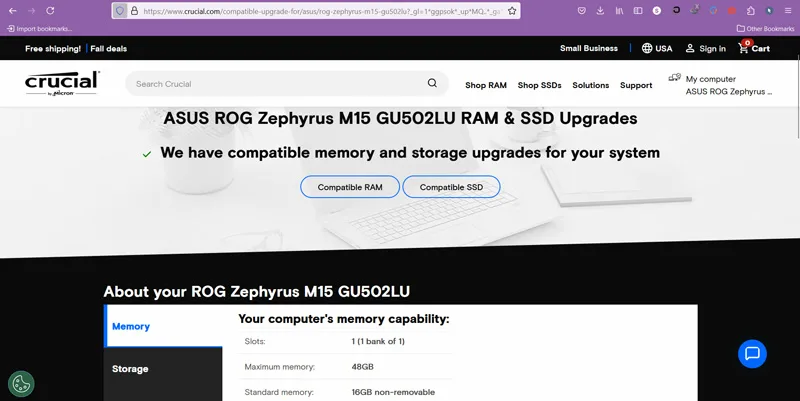This screenshot has width=800, height=401.
Task: Switch to the Storage tab
Action: pos(163,369)
